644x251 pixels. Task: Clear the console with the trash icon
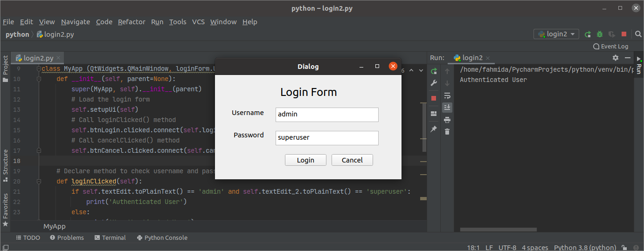[x=447, y=132]
